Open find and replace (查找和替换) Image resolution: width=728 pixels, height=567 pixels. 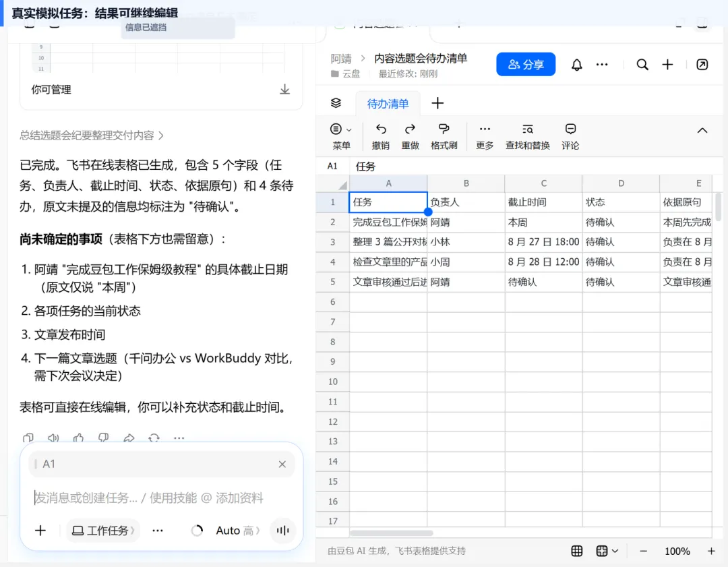(x=527, y=129)
